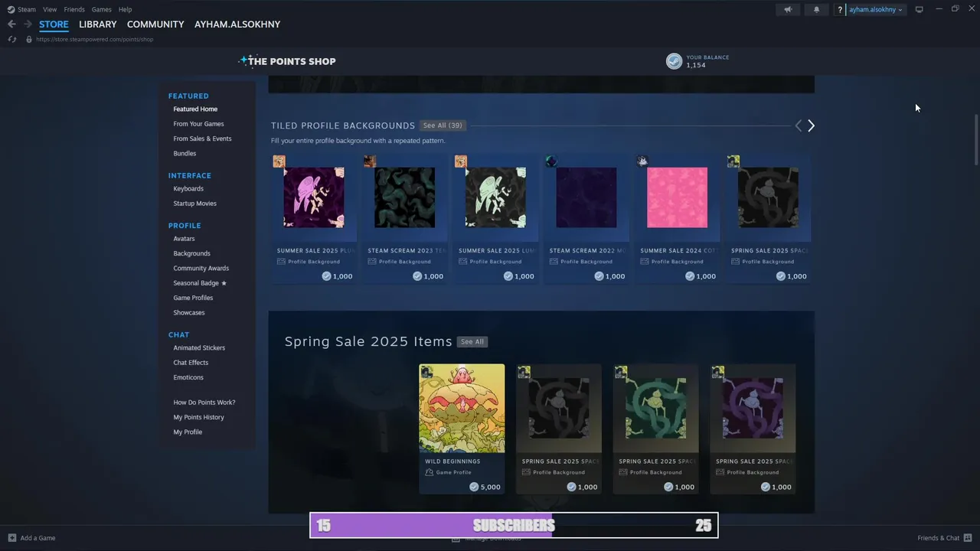Select the Steam Scream 2023 background thumbnail
Image resolution: width=980 pixels, height=551 pixels.
(x=404, y=197)
